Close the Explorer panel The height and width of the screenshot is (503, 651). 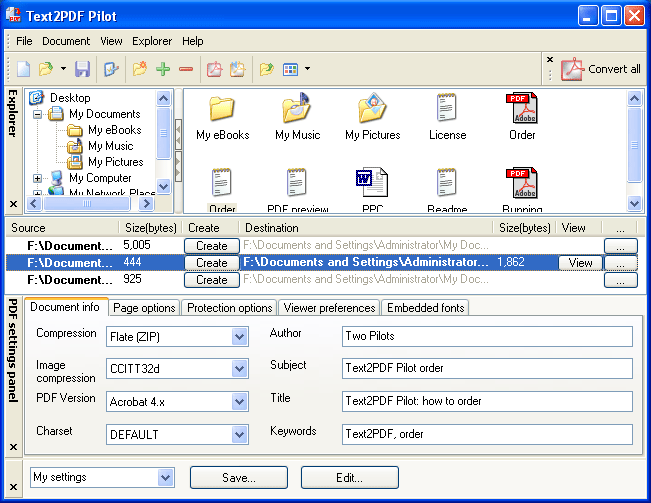(13, 204)
